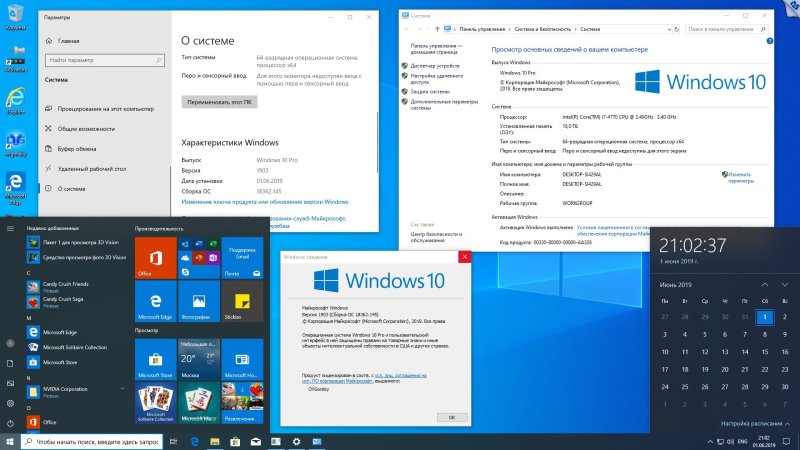Select June 15 in calendar
800x450 pixels.
[765, 352]
